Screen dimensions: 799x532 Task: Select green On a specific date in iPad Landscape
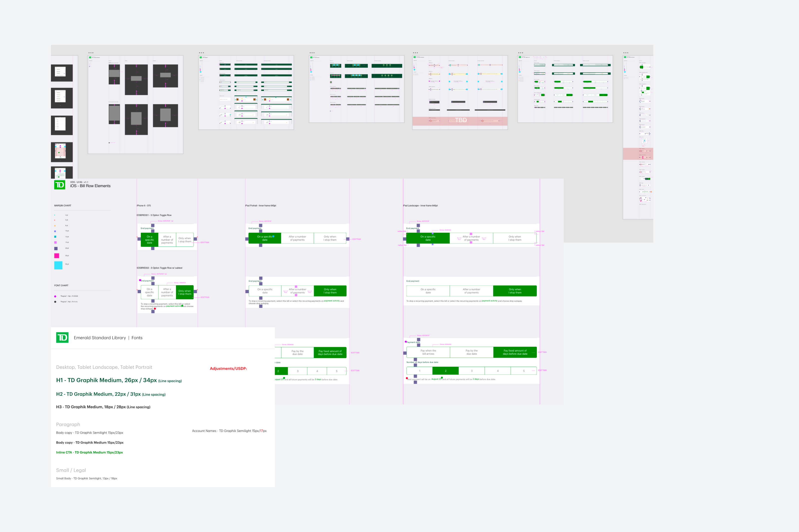click(428, 238)
